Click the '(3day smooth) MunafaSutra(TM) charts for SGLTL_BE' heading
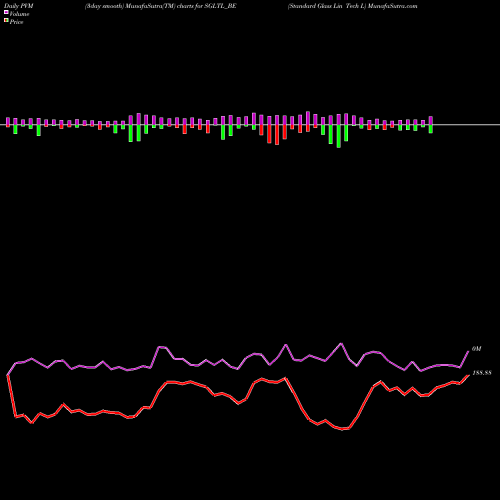This screenshot has height=500, width=500. [161, 6]
